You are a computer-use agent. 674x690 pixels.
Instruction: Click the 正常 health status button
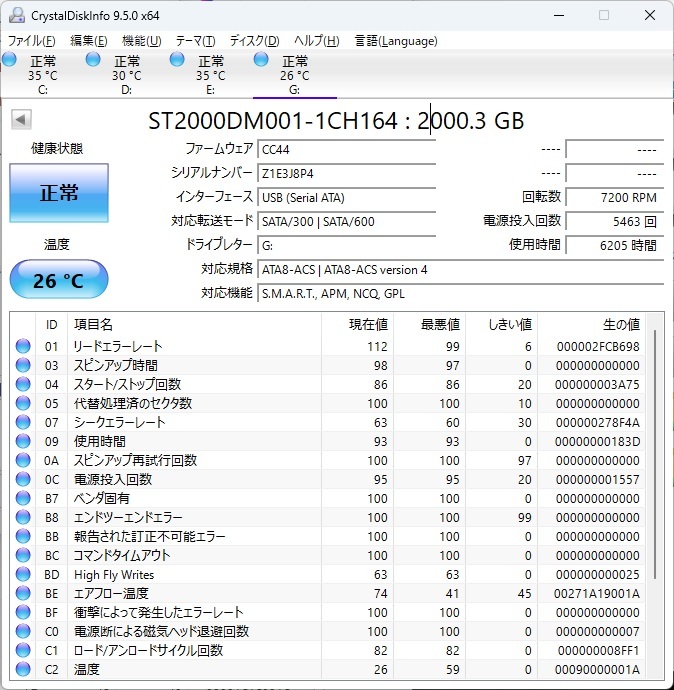pos(59,193)
